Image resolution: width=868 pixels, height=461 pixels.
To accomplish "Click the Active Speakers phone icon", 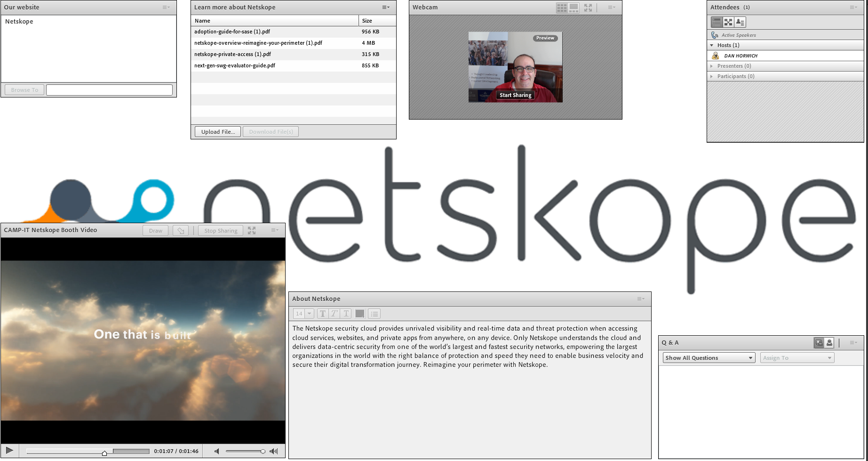I will point(715,35).
